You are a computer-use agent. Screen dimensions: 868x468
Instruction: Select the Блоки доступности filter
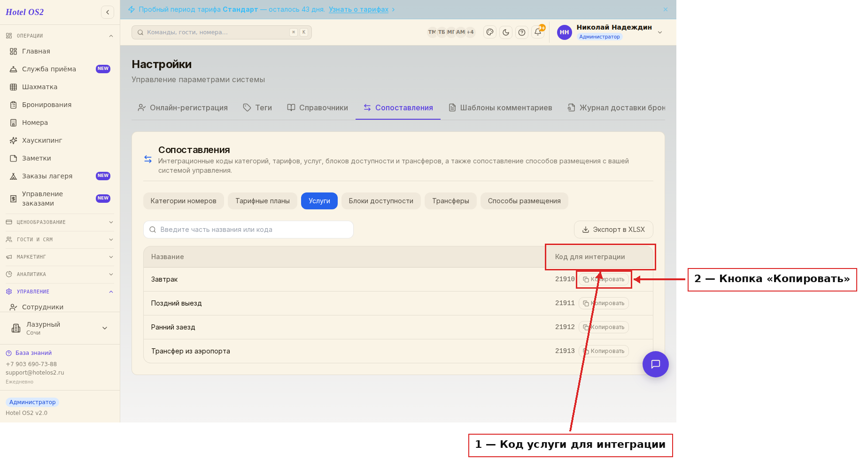381,201
